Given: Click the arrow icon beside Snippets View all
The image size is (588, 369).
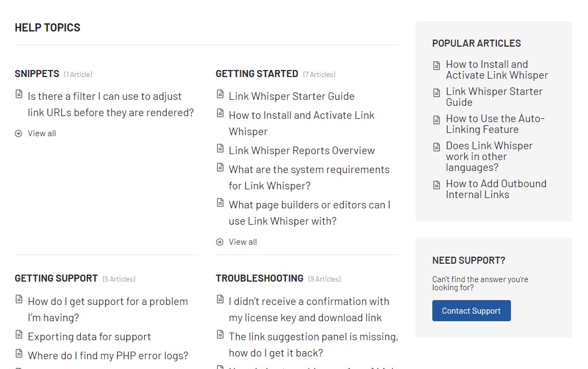Looking at the screenshot, I should 18,133.
